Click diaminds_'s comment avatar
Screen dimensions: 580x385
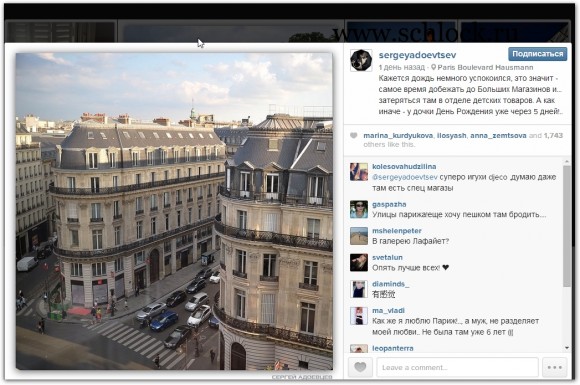(359, 290)
